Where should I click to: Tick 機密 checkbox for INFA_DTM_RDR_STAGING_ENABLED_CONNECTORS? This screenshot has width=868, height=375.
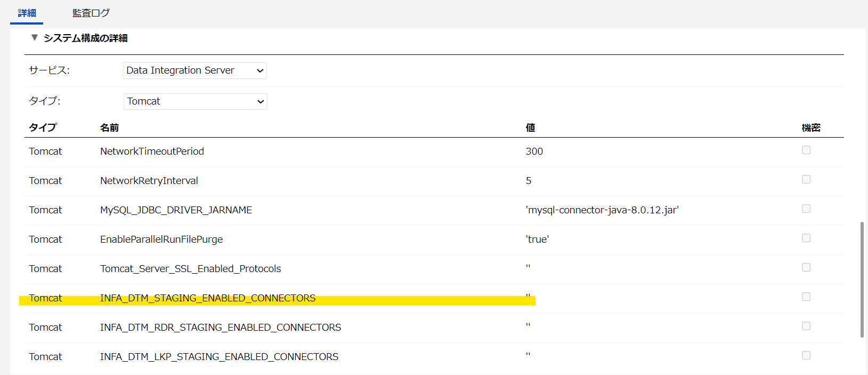click(806, 326)
